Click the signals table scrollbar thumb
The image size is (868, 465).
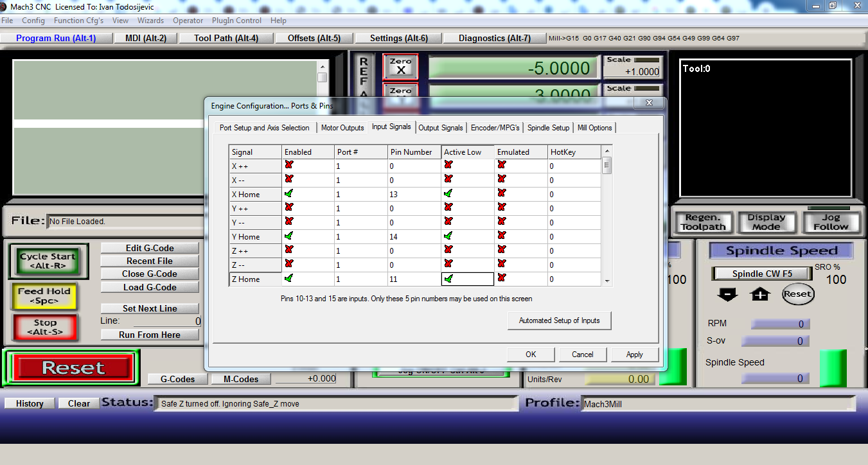[x=607, y=166]
